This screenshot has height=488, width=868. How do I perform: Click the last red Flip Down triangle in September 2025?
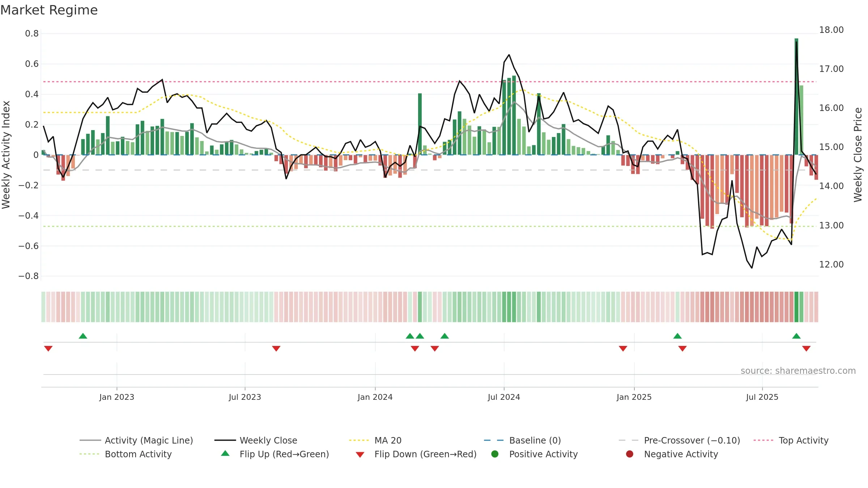coord(806,348)
